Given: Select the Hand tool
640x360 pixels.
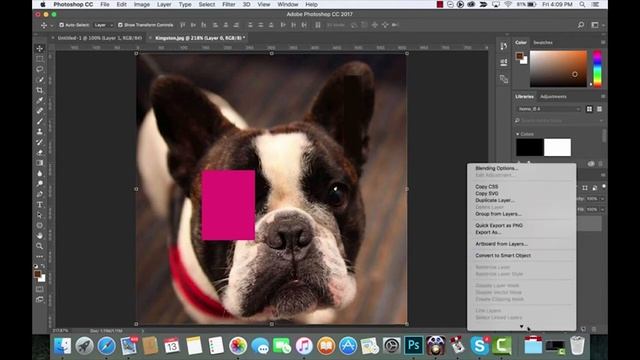Looking at the screenshot, I should click(x=40, y=236).
